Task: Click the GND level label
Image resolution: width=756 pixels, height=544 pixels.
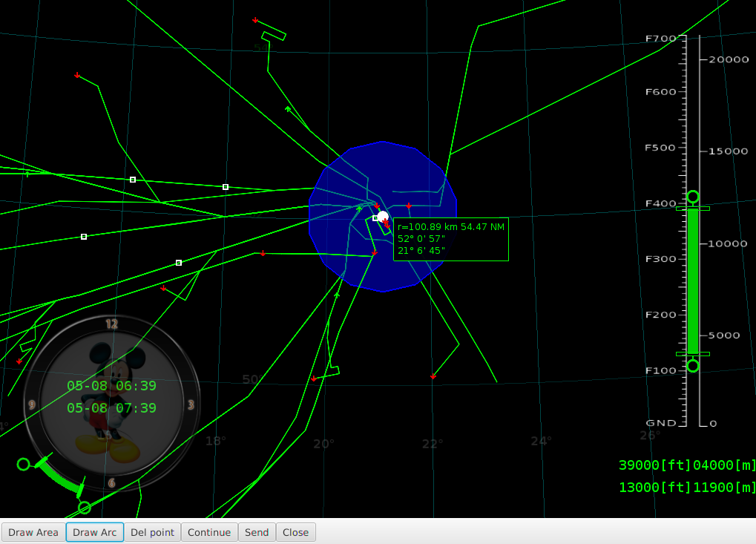Action: click(661, 423)
